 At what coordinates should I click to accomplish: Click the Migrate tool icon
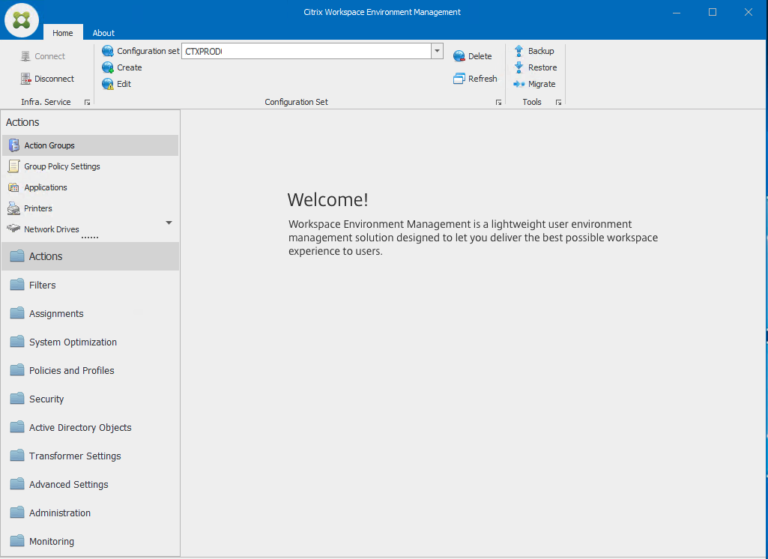(519, 84)
